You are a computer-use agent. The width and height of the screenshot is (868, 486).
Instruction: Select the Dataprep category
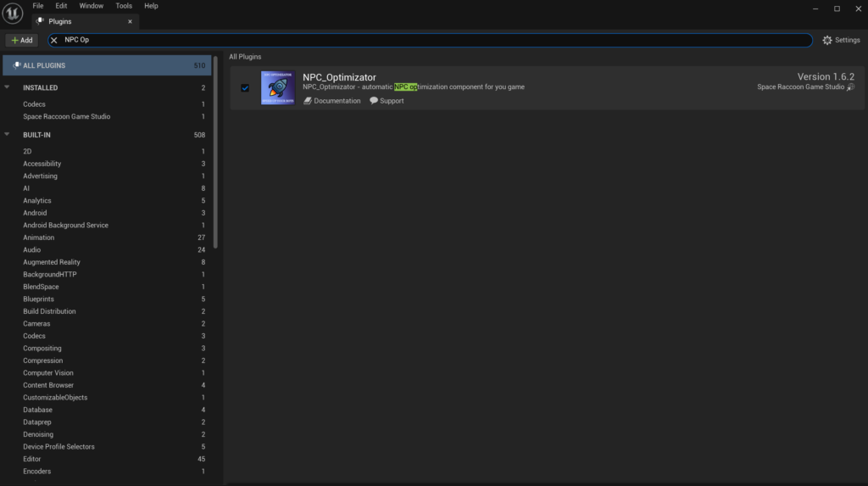[x=107, y=422]
